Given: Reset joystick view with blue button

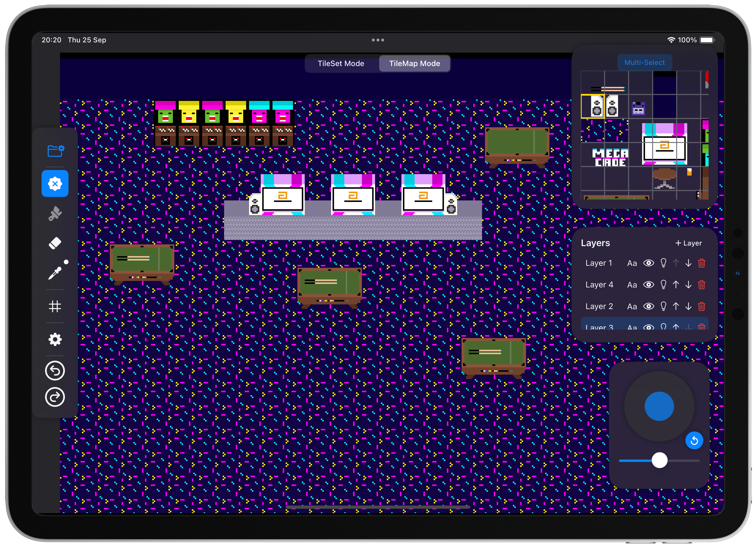Looking at the screenshot, I should [694, 441].
